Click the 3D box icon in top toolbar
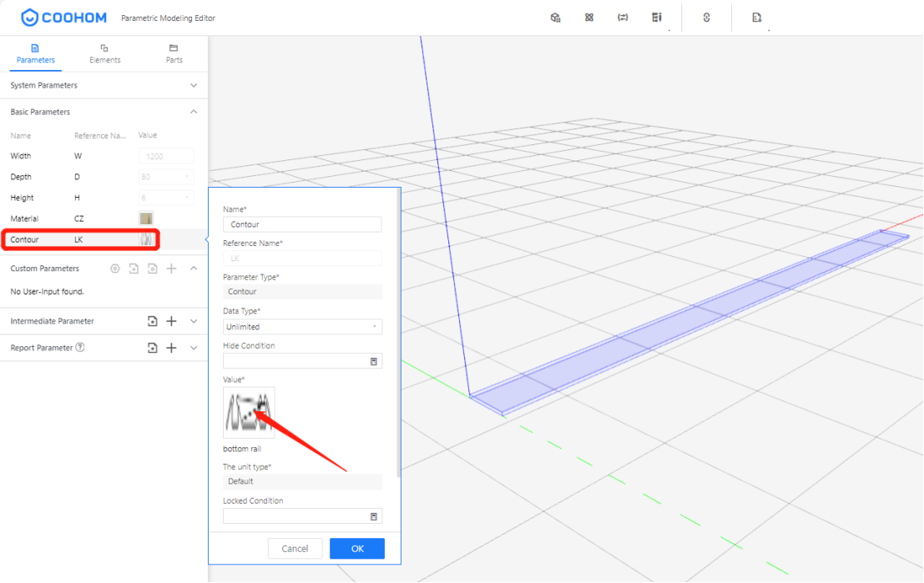The image size is (924, 583). tap(555, 18)
